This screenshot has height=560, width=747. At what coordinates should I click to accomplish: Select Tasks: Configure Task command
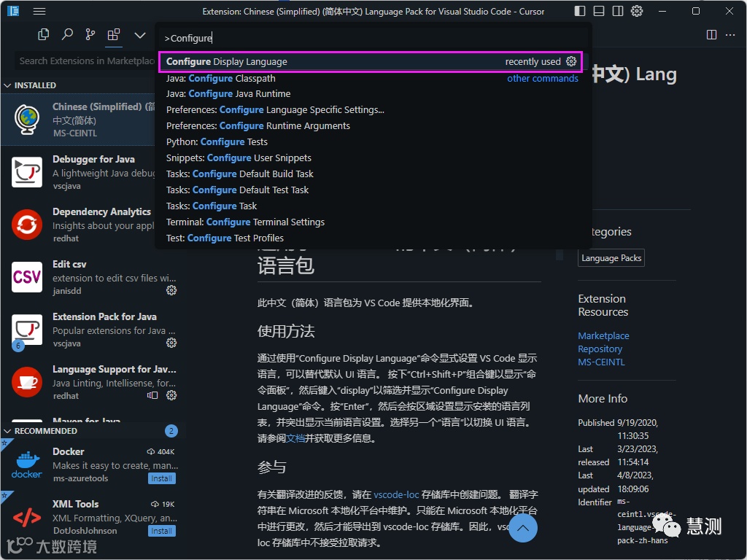pyautogui.click(x=373, y=206)
